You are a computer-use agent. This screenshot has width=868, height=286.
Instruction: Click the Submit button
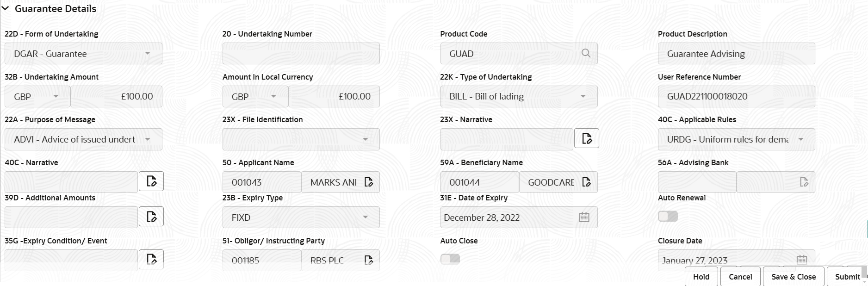tap(847, 276)
